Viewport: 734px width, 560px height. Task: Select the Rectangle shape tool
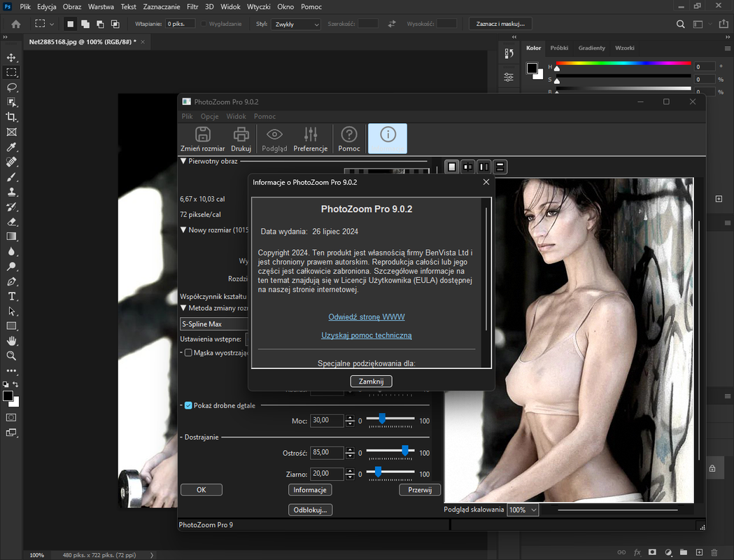pos(11,326)
